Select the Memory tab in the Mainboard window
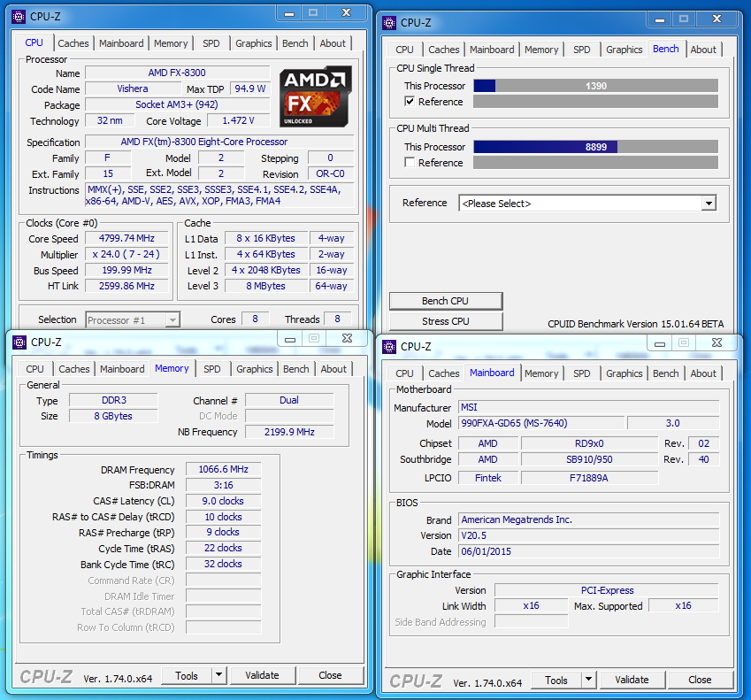Viewport: 751px width, 700px height. (x=541, y=373)
